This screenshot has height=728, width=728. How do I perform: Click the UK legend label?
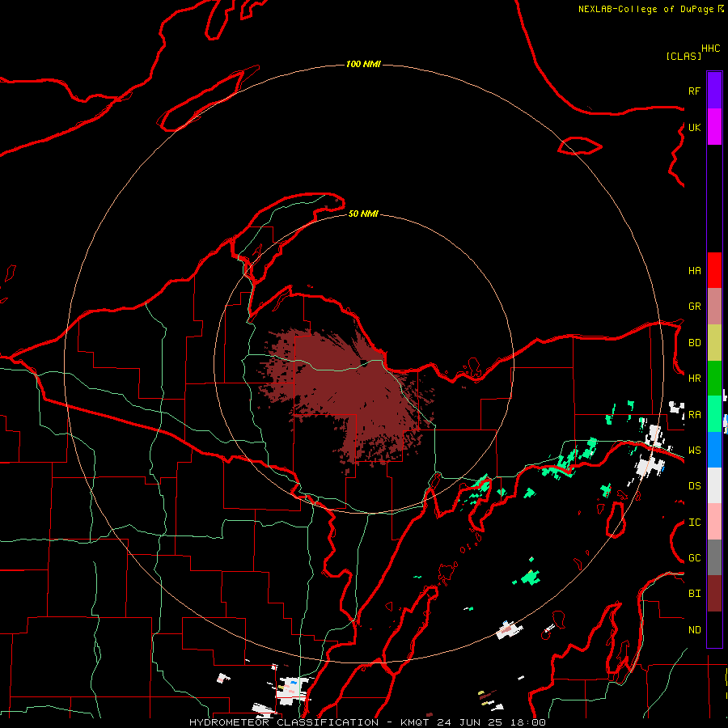click(x=695, y=127)
